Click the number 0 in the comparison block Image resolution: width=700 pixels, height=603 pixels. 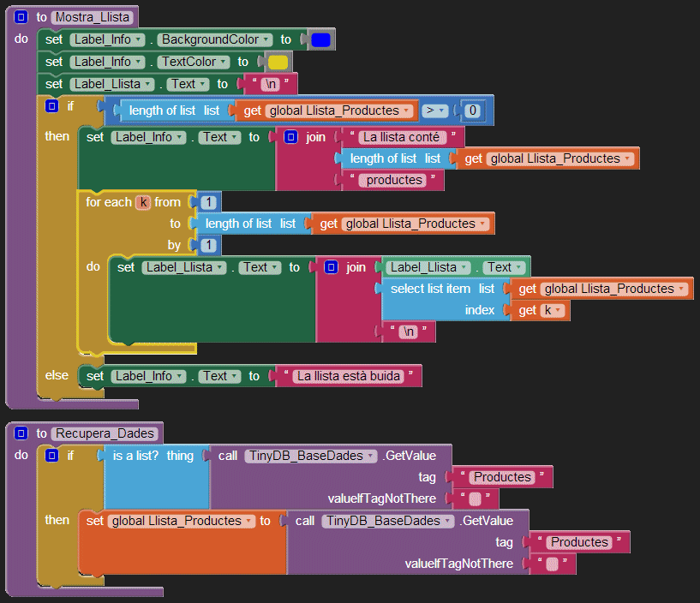472,110
